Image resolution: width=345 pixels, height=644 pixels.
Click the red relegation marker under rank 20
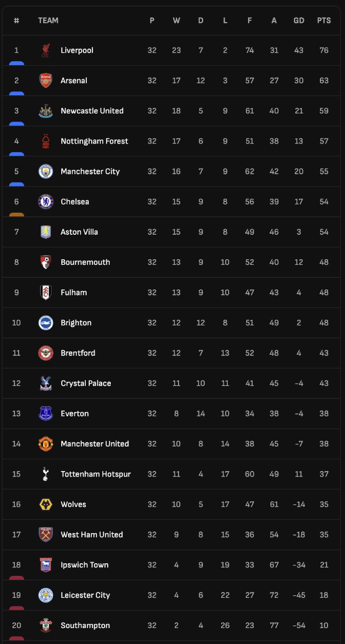16,638
